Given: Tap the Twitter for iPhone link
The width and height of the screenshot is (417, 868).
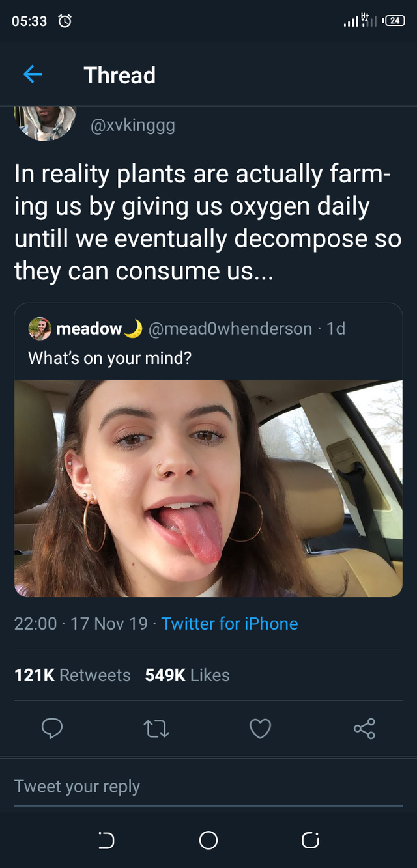Looking at the screenshot, I should tap(229, 624).
